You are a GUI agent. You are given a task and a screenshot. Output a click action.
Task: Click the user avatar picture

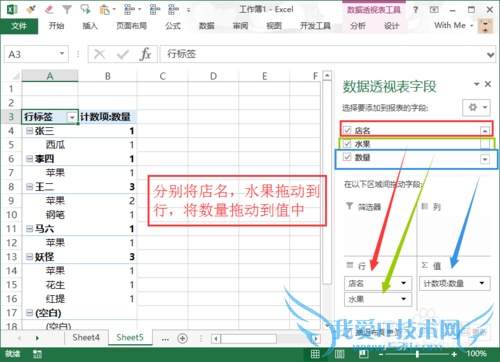485,26
